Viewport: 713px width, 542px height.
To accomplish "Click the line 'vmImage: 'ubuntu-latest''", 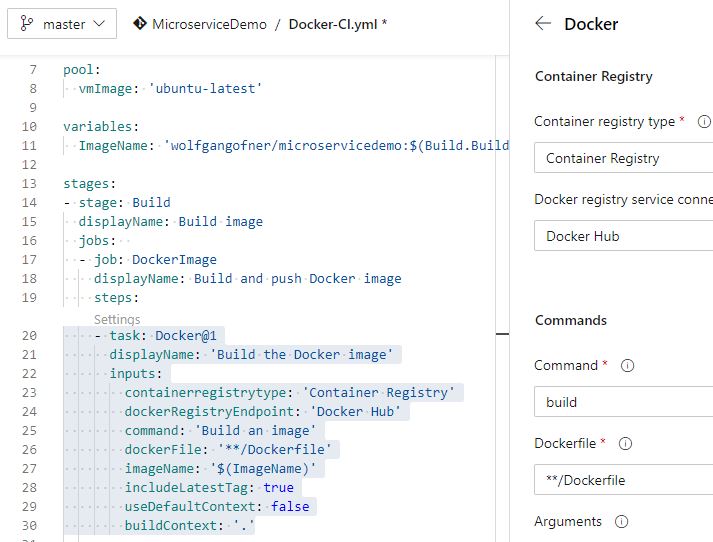I will click(x=171, y=88).
